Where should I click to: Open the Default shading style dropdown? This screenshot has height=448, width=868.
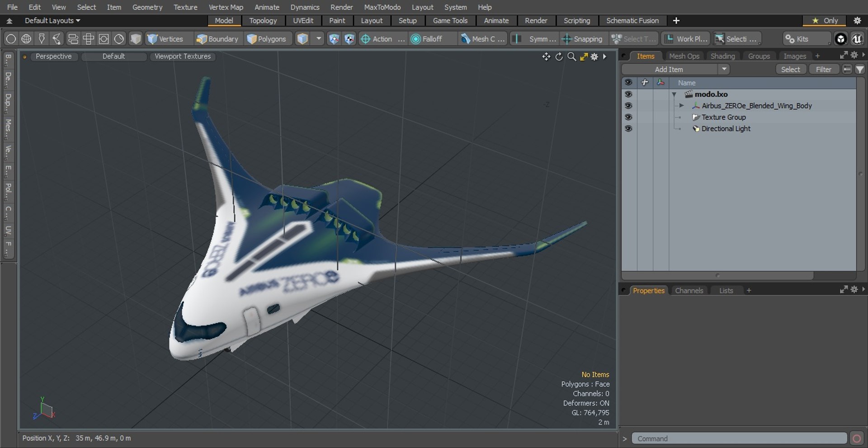pyautogui.click(x=113, y=57)
